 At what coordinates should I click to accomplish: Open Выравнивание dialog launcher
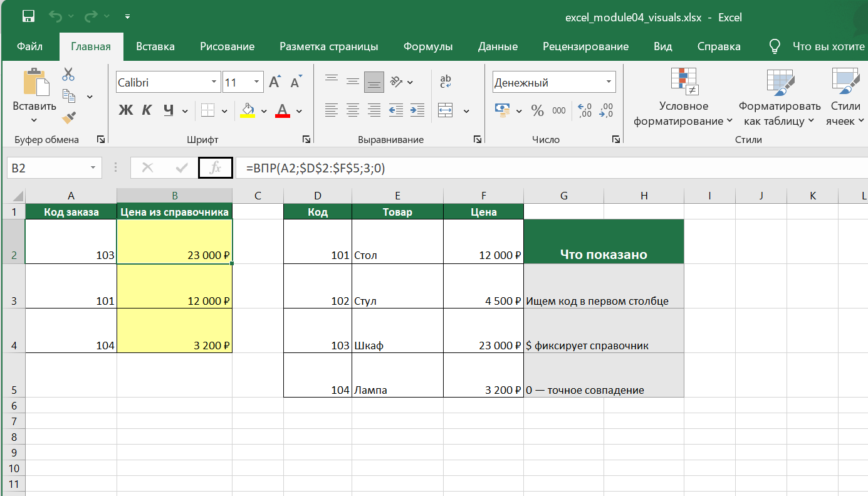pos(478,139)
